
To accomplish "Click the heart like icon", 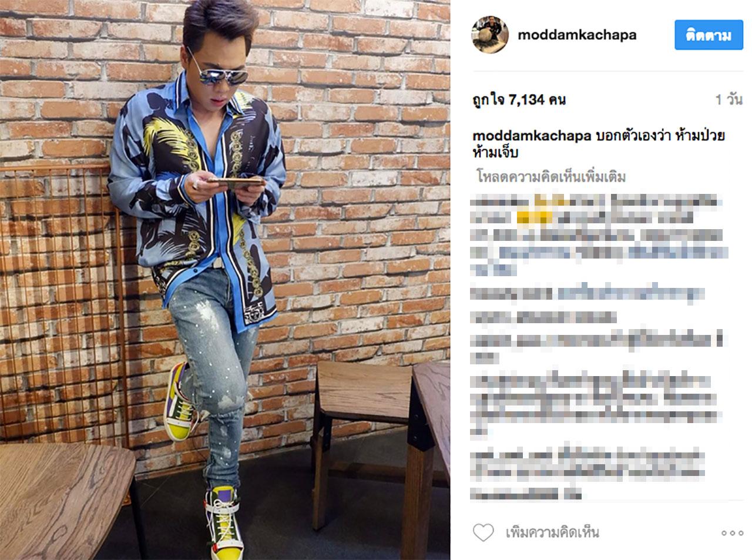I will point(483,532).
